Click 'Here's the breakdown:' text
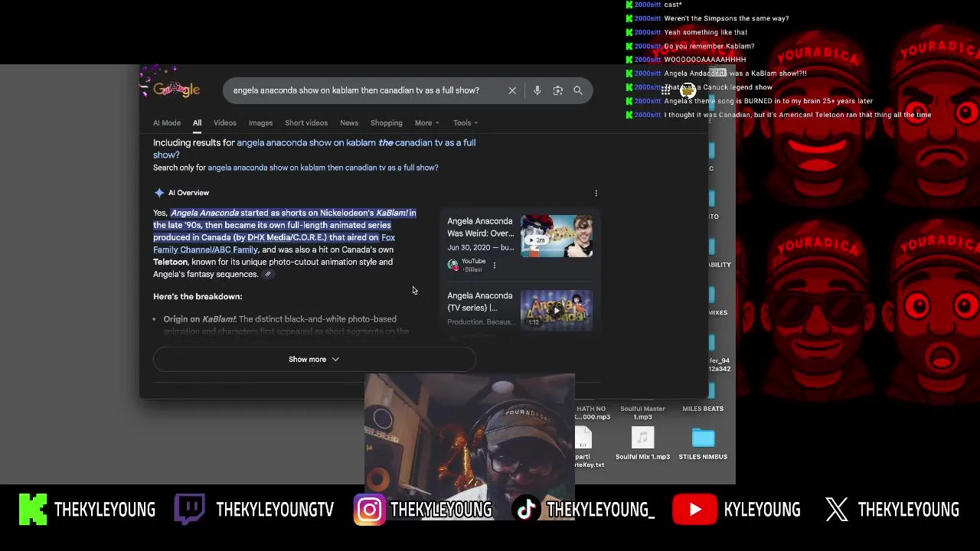The width and height of the screenshot is (980, 551). pyautogui.click(x=198, y=296)
